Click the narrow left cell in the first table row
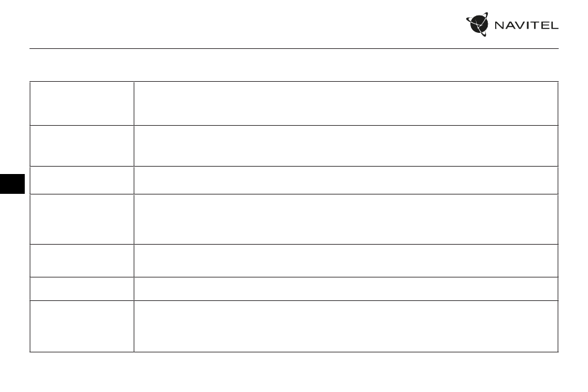Screen dimensions: 588x392 [82, 103]
